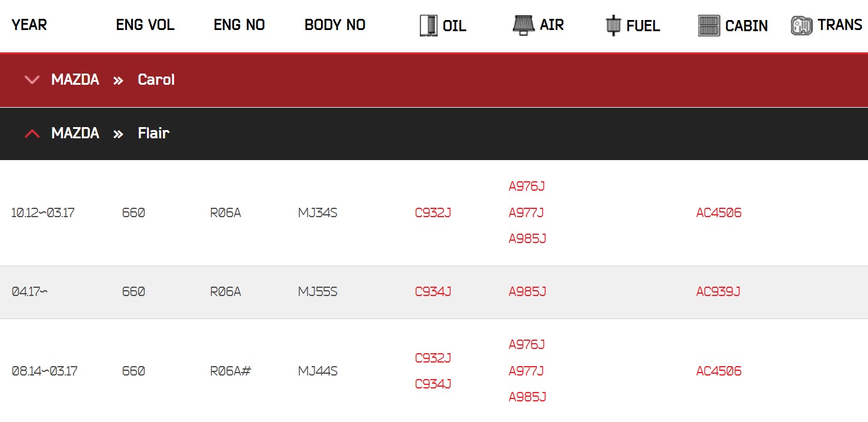Screen dimensions: 868x422
Task: Open cabin filter AC939J link
Action: pyautogui.click(x=718, y=292)
